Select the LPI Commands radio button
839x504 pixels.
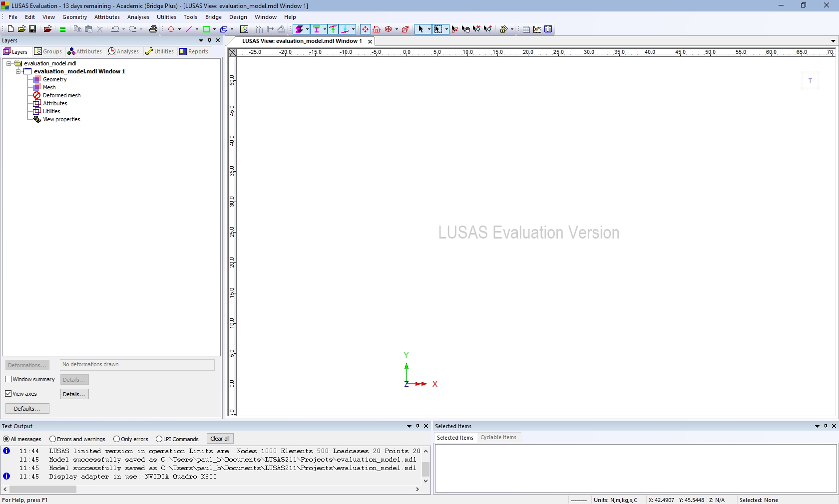tap(159, 439)
